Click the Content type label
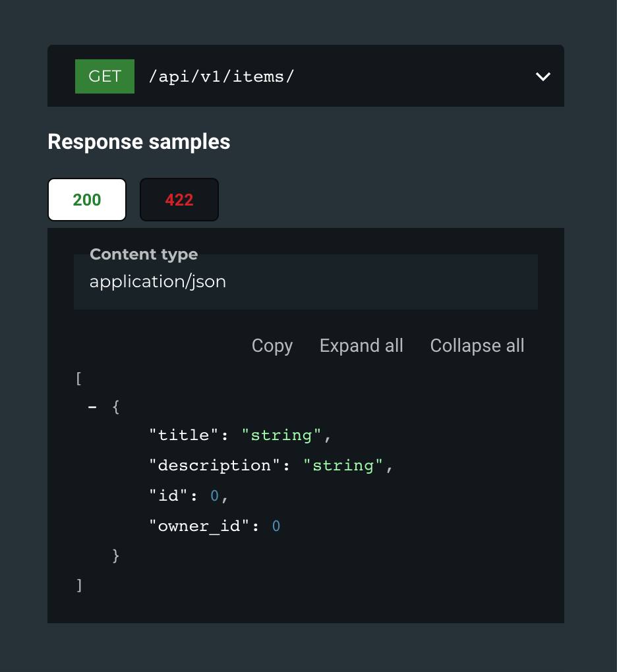 (144, 254)
